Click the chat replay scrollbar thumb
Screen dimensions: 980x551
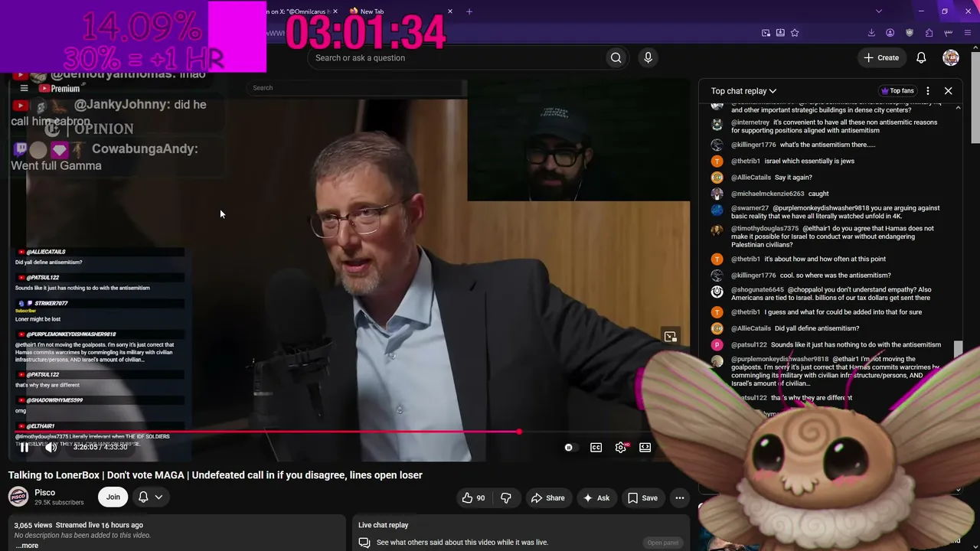(x=958, y=350)
